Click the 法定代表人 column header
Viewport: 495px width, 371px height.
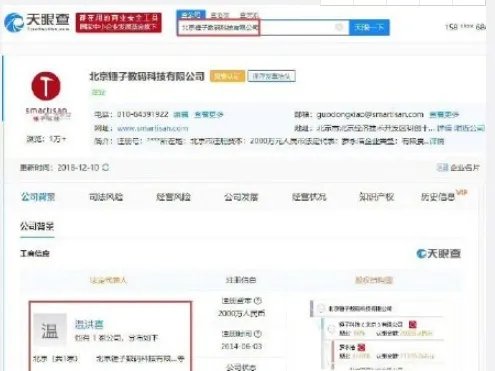[x=108, y=280]
